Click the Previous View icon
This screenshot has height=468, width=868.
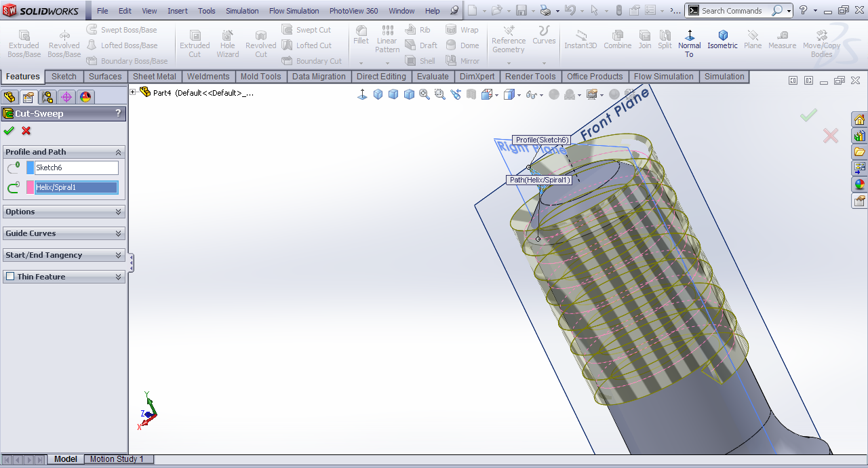[x=455, y=94]
